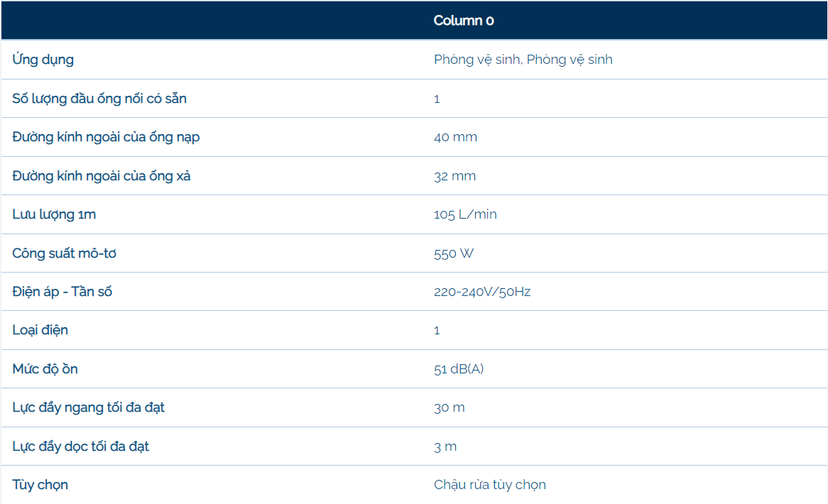Click Lực đẩy ngang tối đa đạt label

88,407
